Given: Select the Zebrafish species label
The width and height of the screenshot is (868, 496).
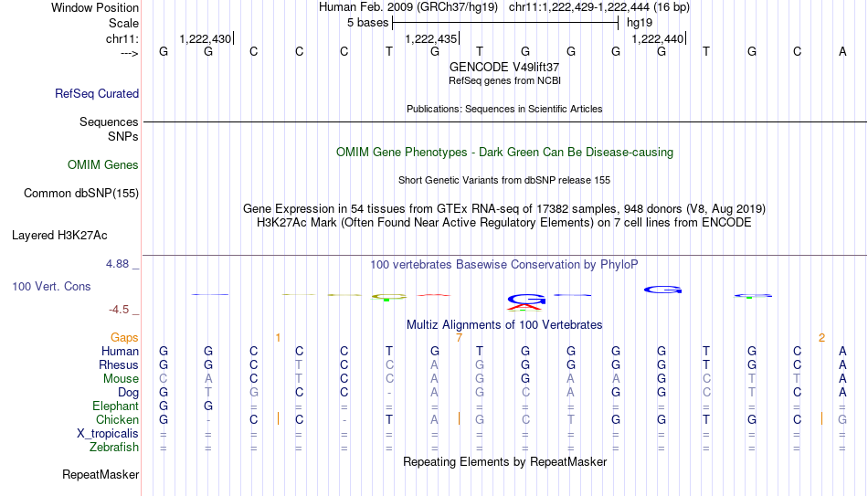Looking at the screenshot, I should pos(114,447).
